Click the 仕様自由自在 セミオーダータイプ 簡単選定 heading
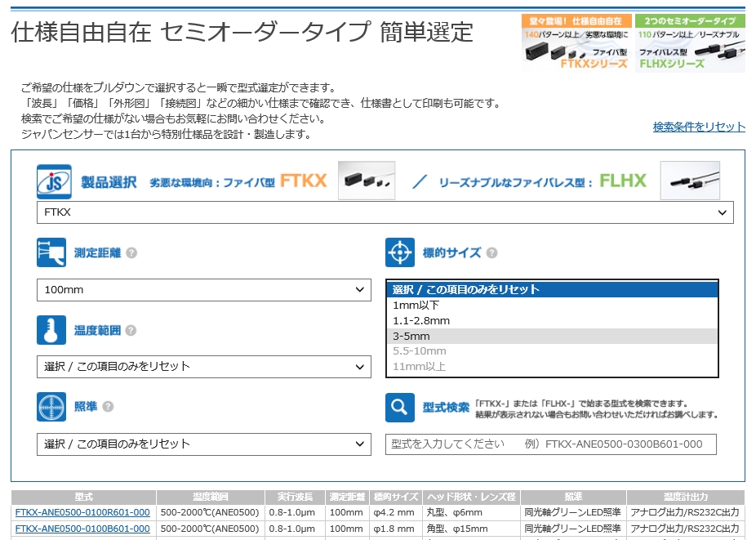This screenshot has width=756, height=540. 242,33
